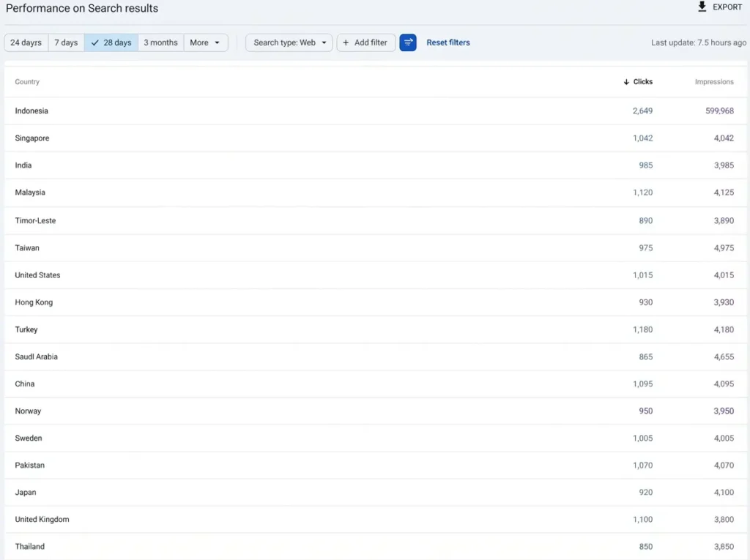Click Indonesia's impressions value 599,968
The image size is (750, 560).
[x=719, y=111]
